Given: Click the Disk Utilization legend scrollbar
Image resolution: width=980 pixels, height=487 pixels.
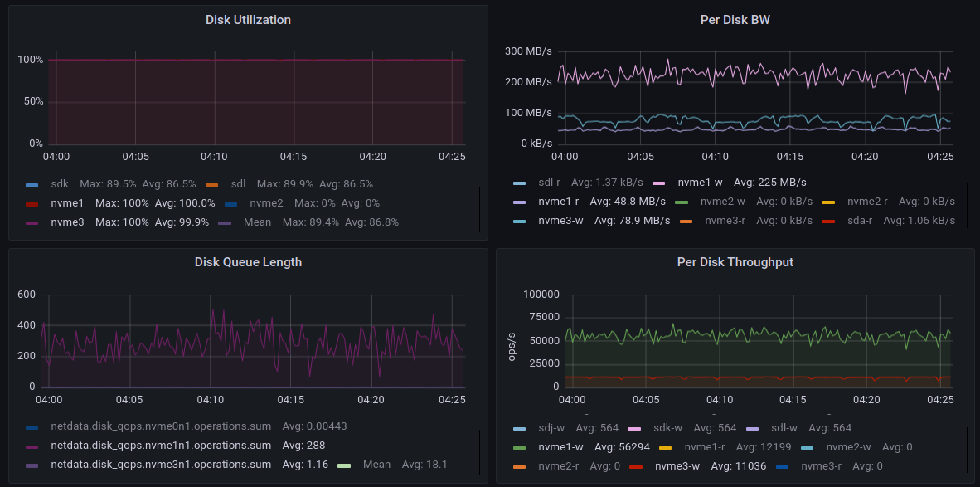Looking at the screenshot, I should point(480,209).
